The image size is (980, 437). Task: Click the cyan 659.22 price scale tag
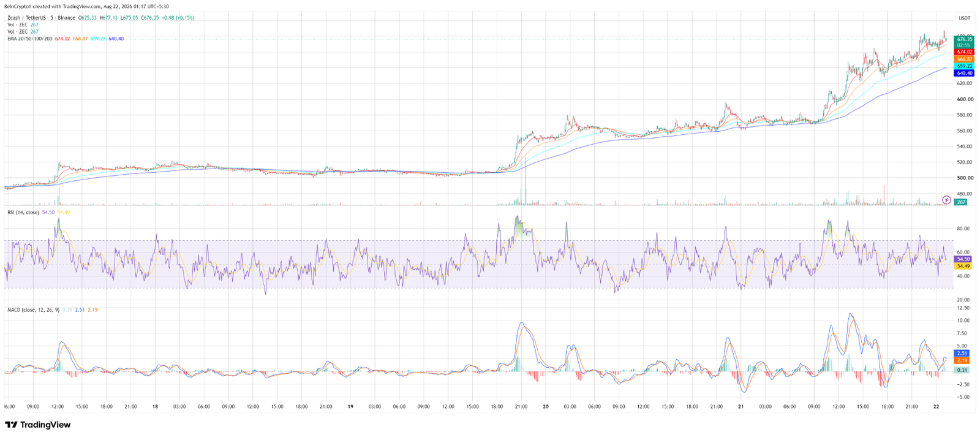(964, 66)
